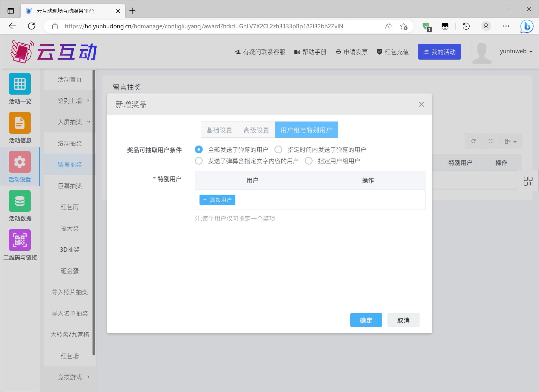539x392 pixels.
Task: Select the 用户组与特别用户 tab
Action: click(306, 130)
